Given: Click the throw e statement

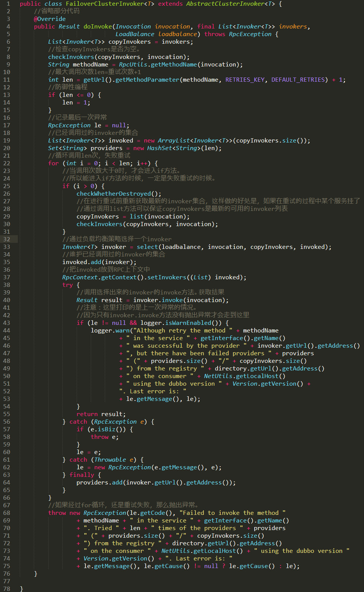Looking at the screenshot, I should tap(105, 437).
